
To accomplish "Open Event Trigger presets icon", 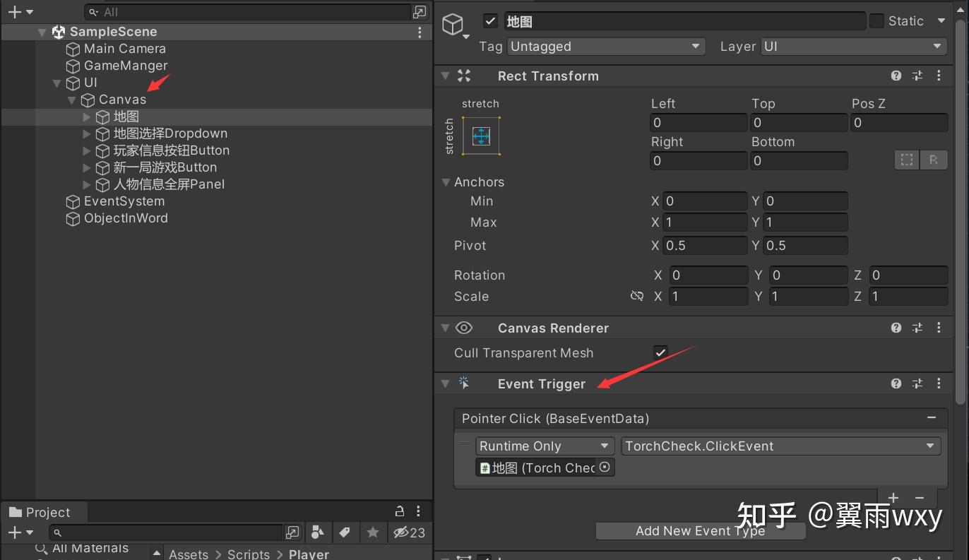I will click(917, 383).
